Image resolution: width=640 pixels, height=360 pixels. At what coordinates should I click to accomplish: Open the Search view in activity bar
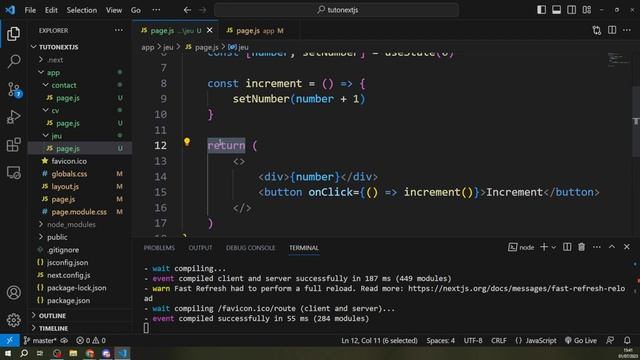coord(13,61)
